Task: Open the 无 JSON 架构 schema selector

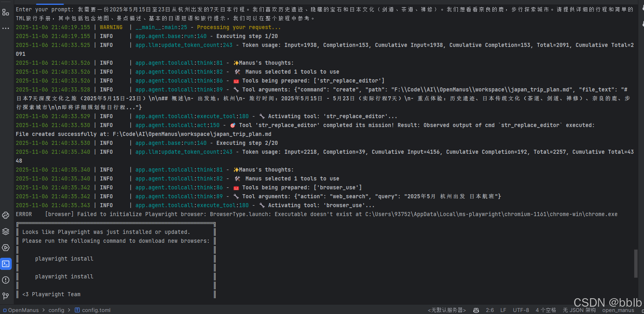Action: [579, 310]
